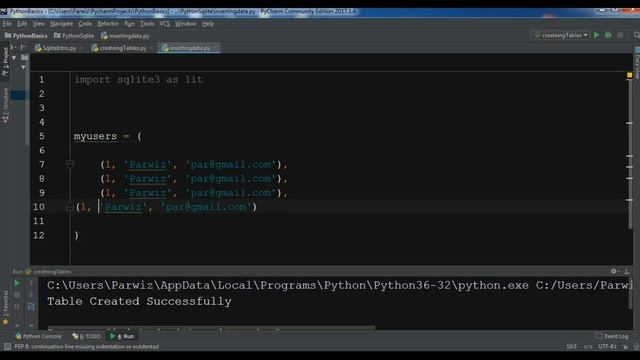Click python.exe path line in console

(x=340, y=285)
